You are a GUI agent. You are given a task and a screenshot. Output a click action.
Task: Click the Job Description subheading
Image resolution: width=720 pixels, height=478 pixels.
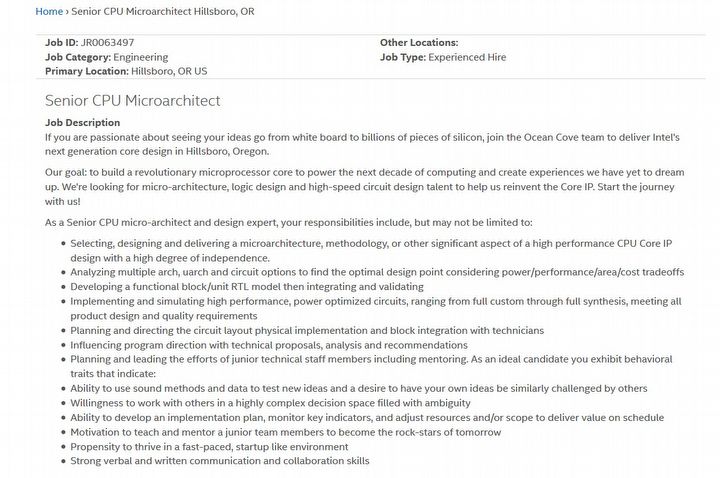pos(83,123)
